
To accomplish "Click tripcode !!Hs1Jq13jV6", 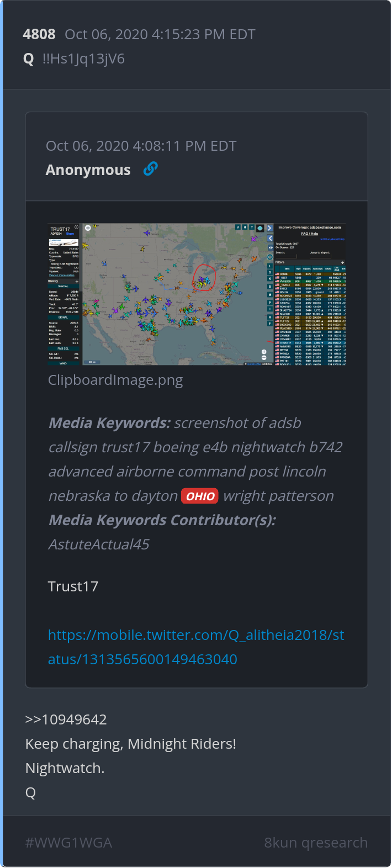I will pyautogui.click(x=83, y=59).
